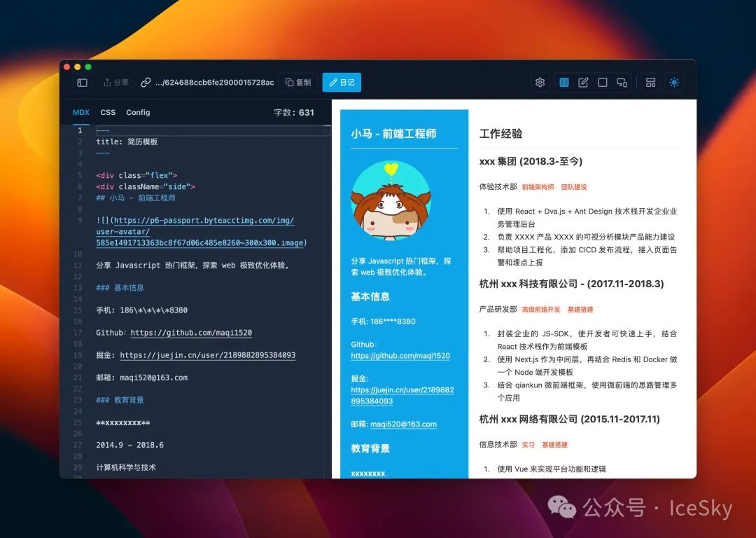Viewport: 756px width, 538px height.
Task: Open responsive device preview icon
Action: click(622, 83)
